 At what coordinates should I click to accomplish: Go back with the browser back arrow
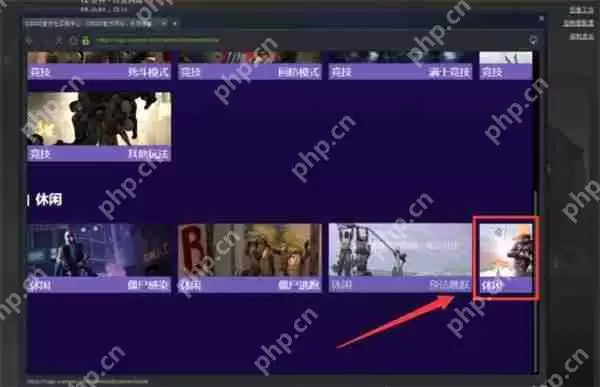point(29,41)
